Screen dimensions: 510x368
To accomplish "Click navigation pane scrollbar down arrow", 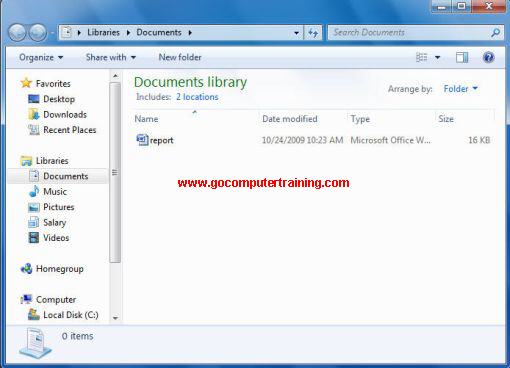I will (x=115, y=318).
